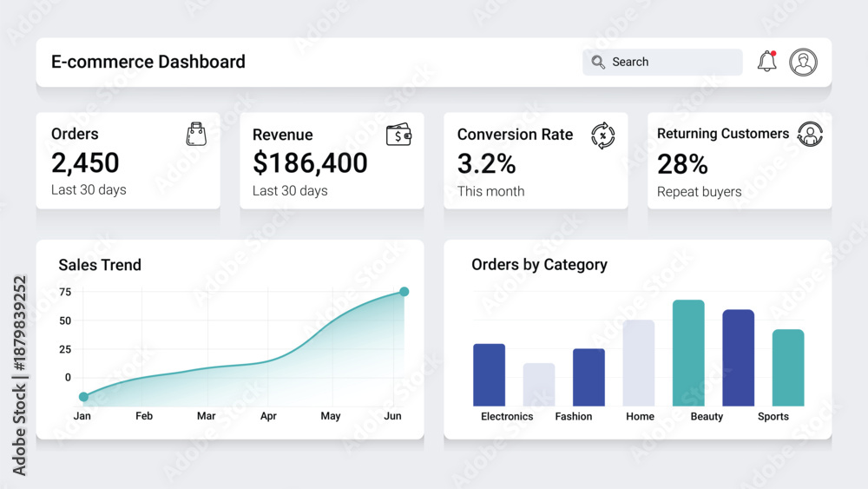
Task: Select the Jan start point on Sales Trend
Action: pos(83,397)
